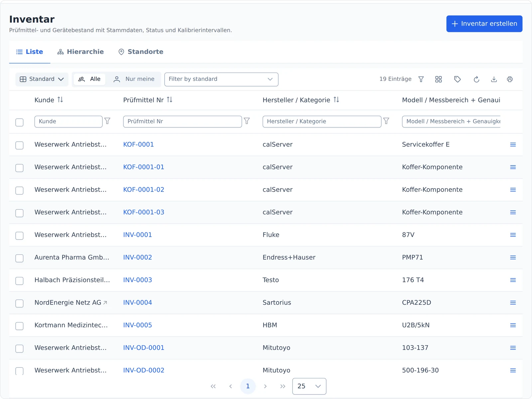Open the 25 rows-per-page dropdown

click(x=309, y=386)
